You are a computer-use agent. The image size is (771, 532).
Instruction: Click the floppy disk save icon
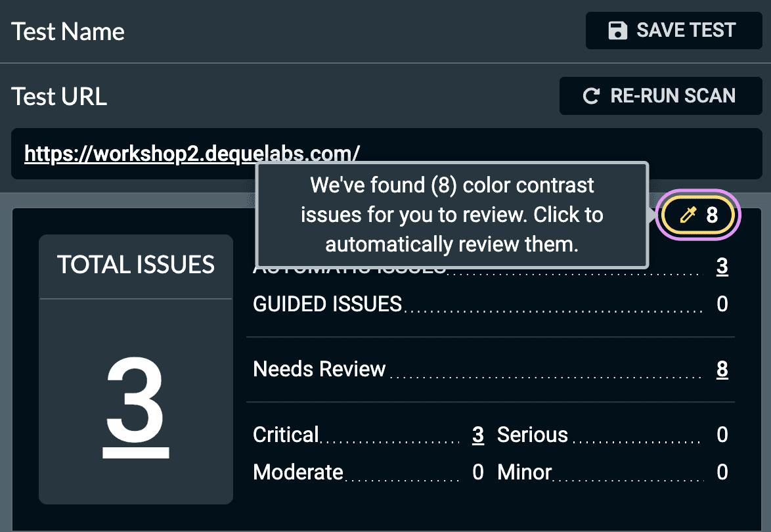[617, 31]
